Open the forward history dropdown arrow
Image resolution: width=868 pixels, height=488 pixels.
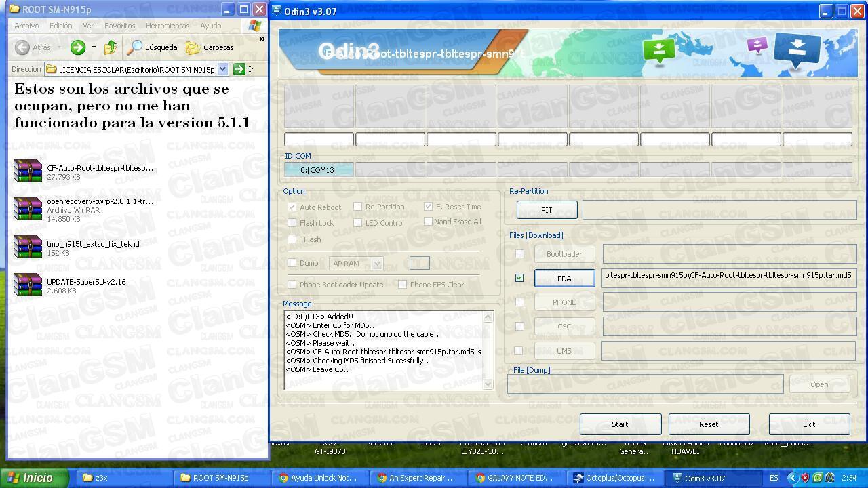[94, 47]
